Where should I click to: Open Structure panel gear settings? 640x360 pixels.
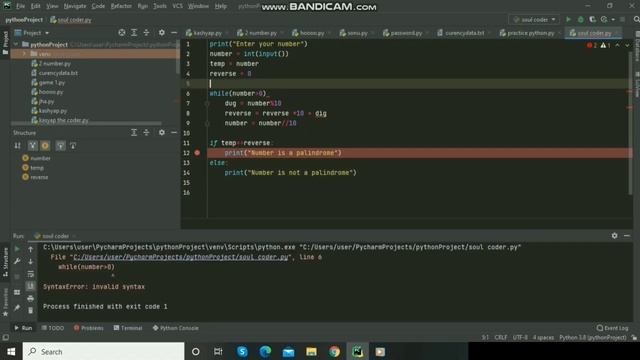click(162, 133)
